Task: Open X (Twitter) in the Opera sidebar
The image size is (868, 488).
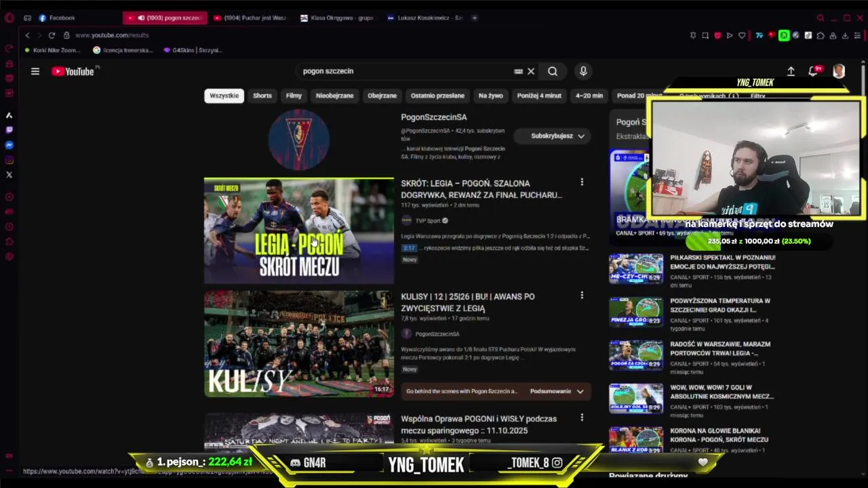Action: [9, 175]
